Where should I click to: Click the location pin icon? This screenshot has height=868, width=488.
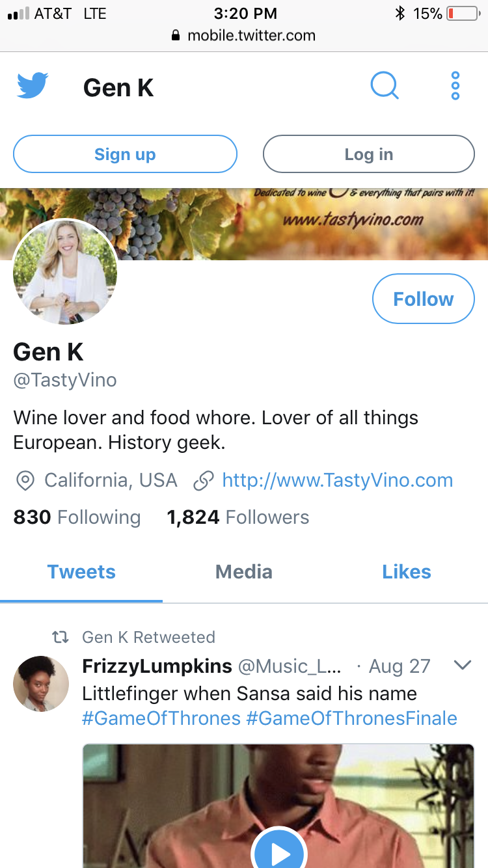(x=25, y=481)
